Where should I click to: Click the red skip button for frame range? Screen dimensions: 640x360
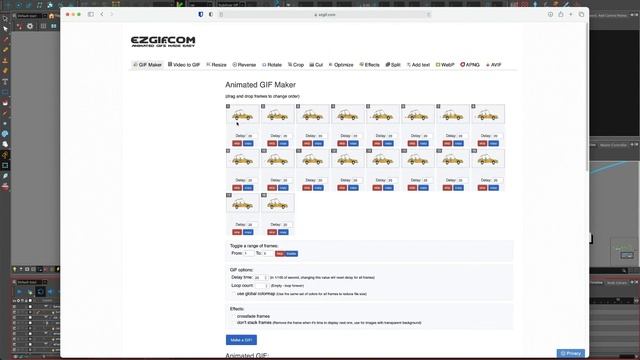point(280,253)
